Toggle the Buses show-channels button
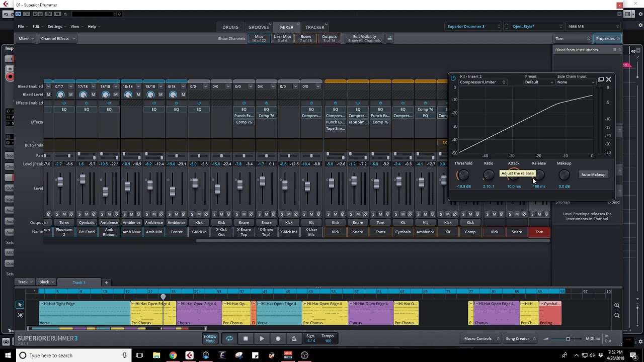The width and height of the screenshot is (644, 362). click(306, 38)
